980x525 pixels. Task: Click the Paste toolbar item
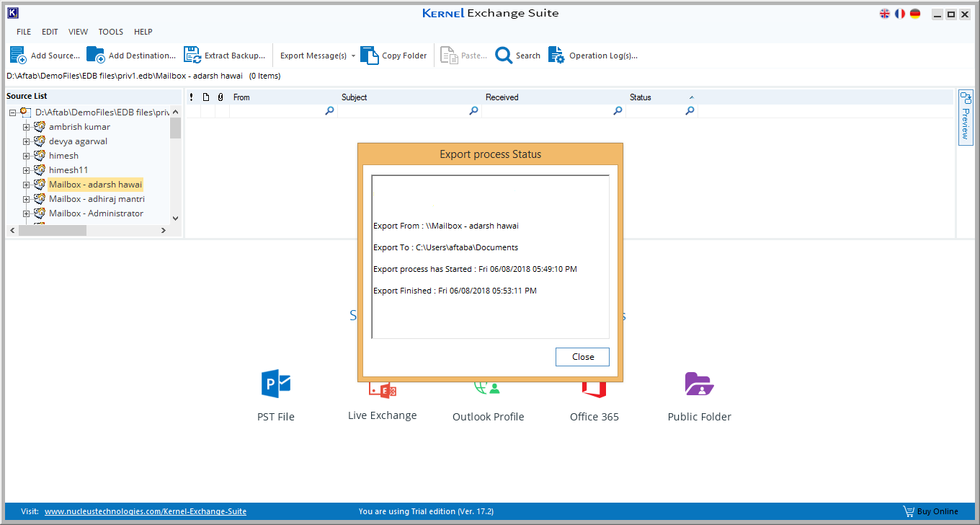pos(463,56)
